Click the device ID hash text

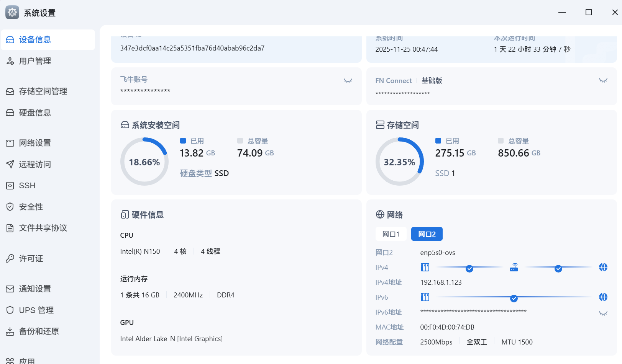click(x=192, y=48)
